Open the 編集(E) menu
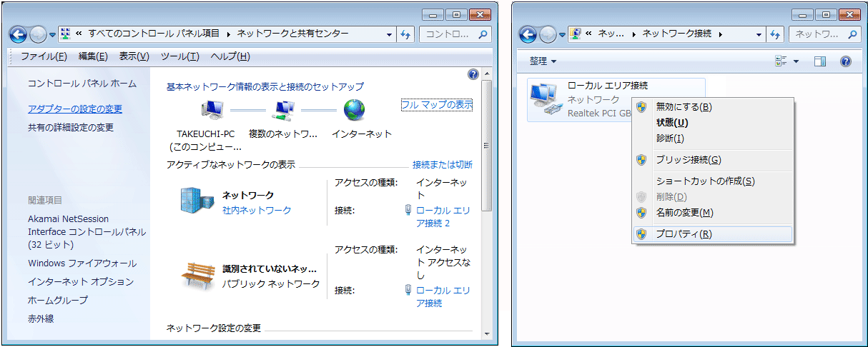Image resolution: width=868 pixels, height=347 pixels. (x=93, y=56)
